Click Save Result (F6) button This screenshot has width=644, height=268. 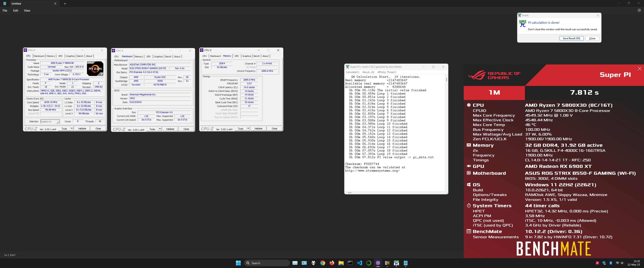point(571,38)
